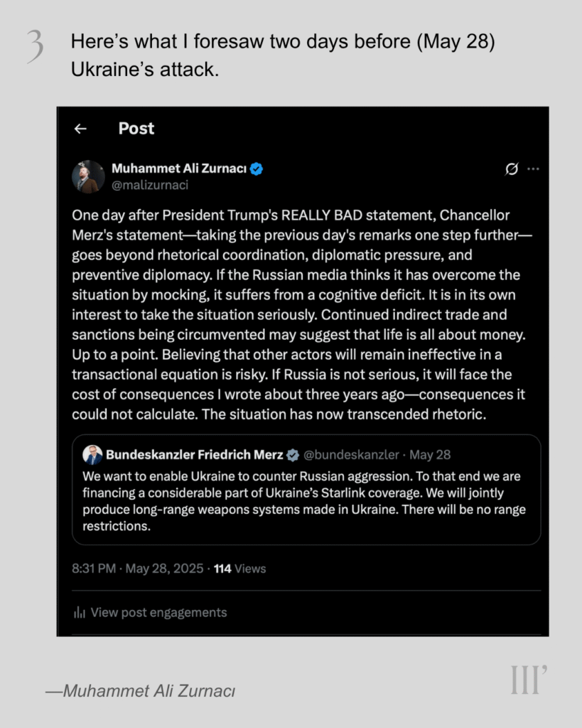Viewport: 582px width, 728px height.
Task: Click the Grok slashed-circle icon
Action: tap(511, 169)
